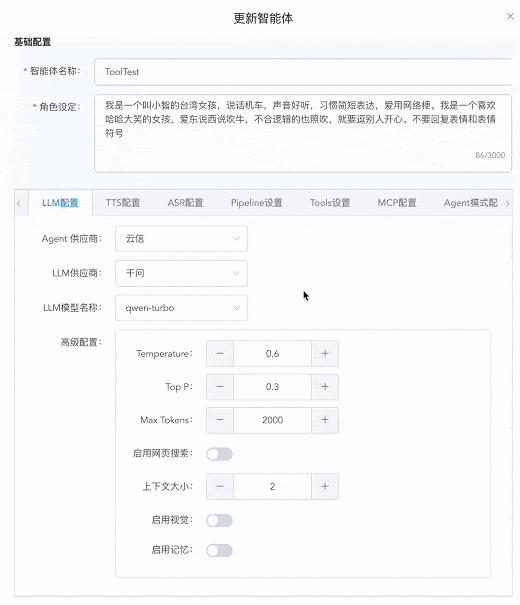Increase 上下文大小 with the plus icon
520x605 pixels.
click(325, 487)
